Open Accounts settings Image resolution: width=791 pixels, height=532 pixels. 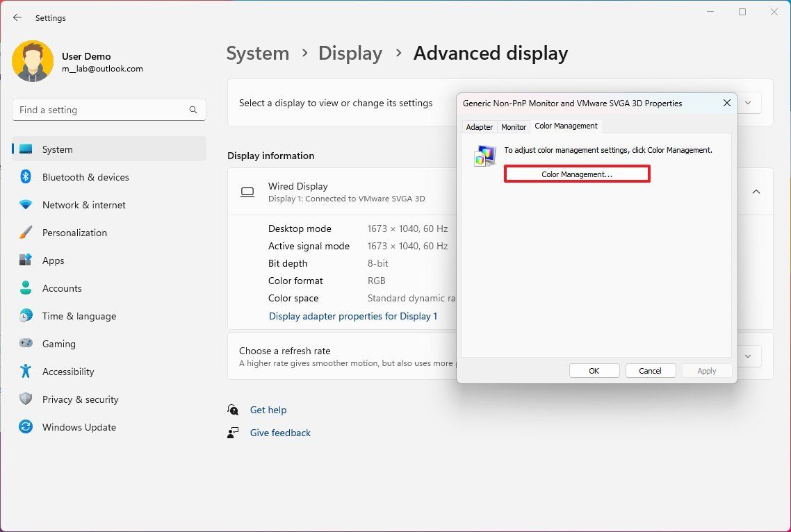pyautogui.click(x=62, y=288)
